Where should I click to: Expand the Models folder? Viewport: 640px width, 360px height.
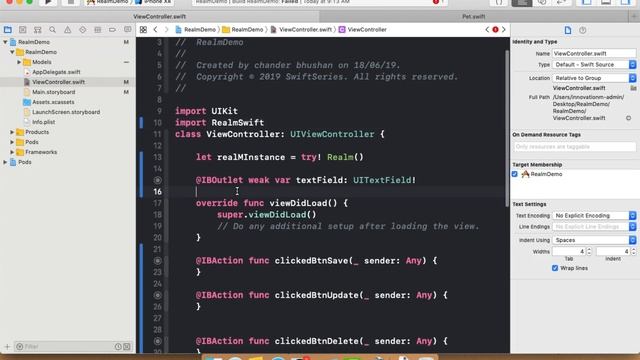(19, 62)
